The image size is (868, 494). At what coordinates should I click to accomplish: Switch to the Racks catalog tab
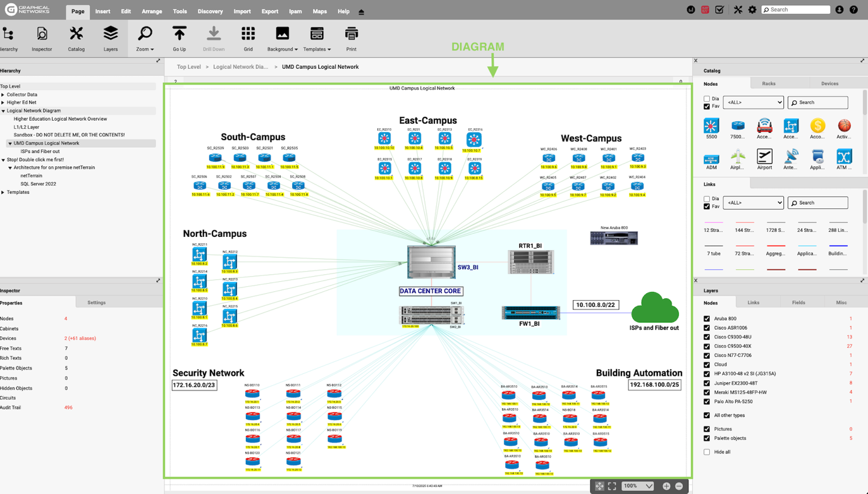tap(768, 83)
